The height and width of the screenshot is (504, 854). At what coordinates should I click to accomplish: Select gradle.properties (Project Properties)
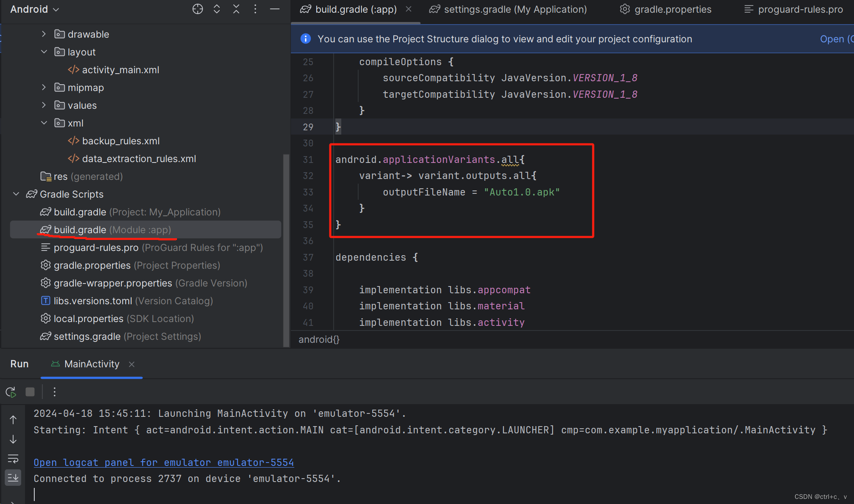(130, 265)
